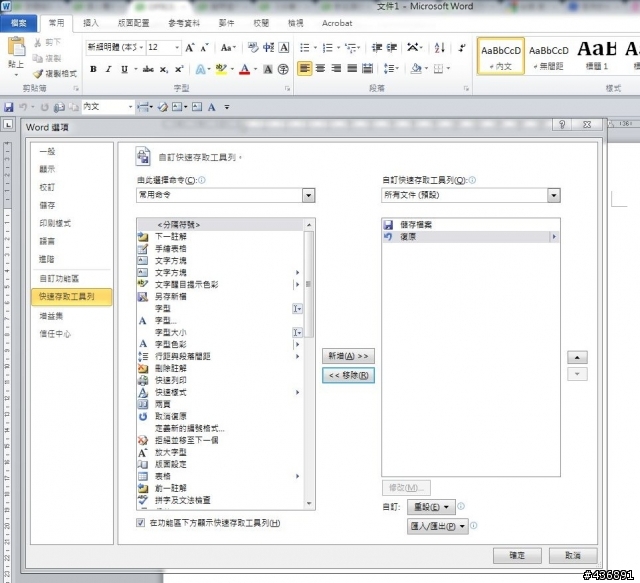This screenshot has width=640, height=583.
Task: Select <分隔符號> separator item
Action: [x=220, y=225]
